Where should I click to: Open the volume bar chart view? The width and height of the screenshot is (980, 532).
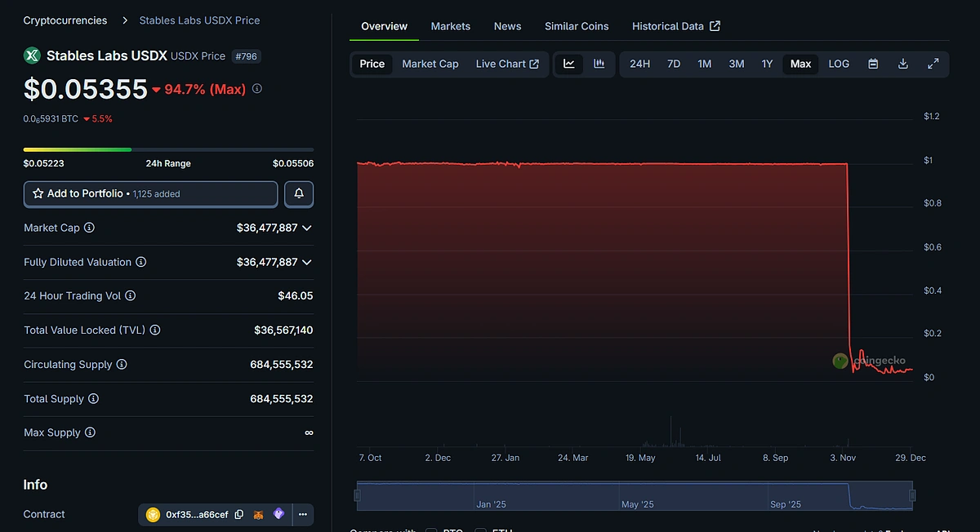[600, 64]
